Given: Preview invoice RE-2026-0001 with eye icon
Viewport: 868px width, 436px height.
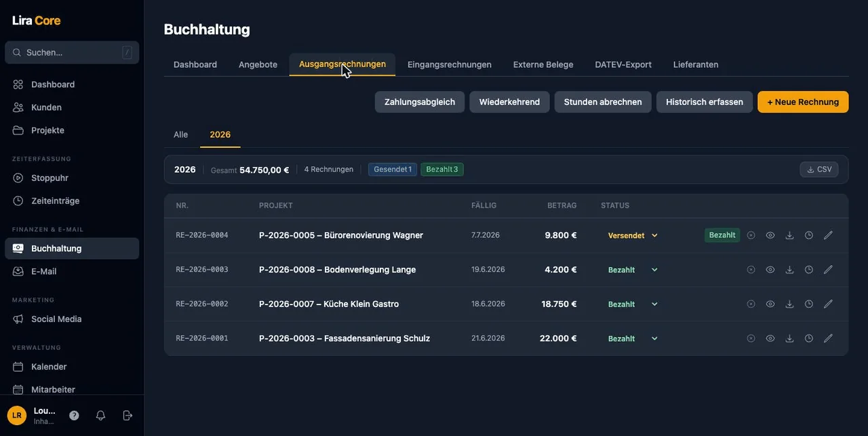Looking at the screenshot, I should pyautogui.click(x=770, y=338).
